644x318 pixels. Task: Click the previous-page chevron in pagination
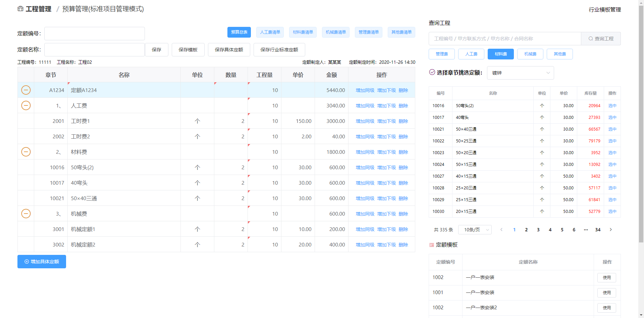pyautogui.click(x=501, y=230)
